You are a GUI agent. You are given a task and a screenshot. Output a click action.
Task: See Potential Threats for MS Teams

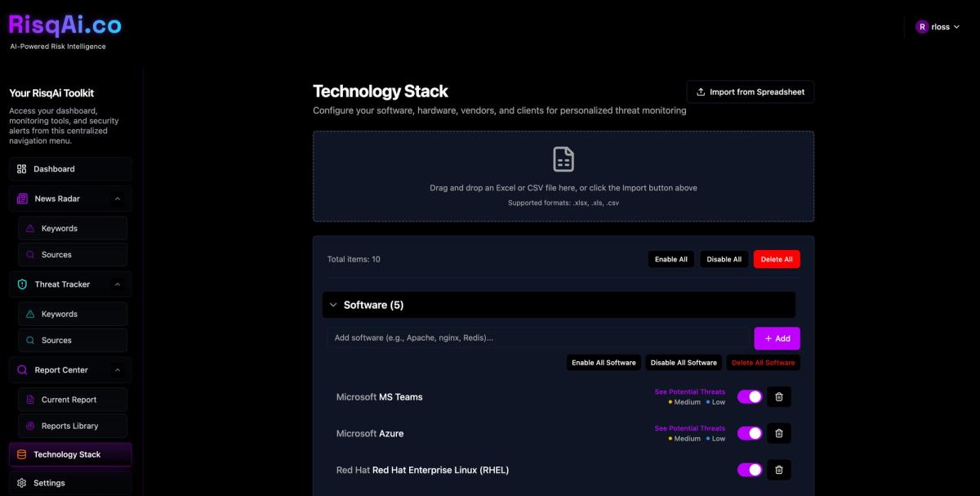[x=690, y=392]
